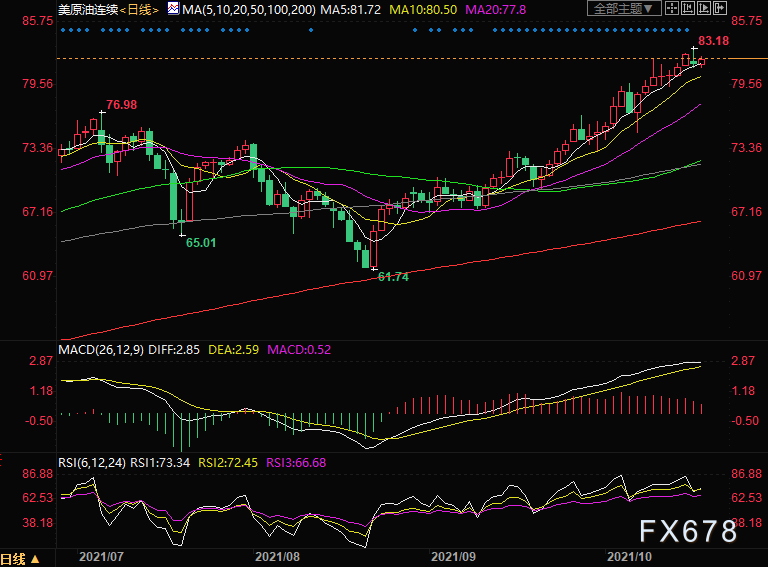Click the 美原油连续 contract title
This screenshot has height=567, width=768.
(88, 9)
